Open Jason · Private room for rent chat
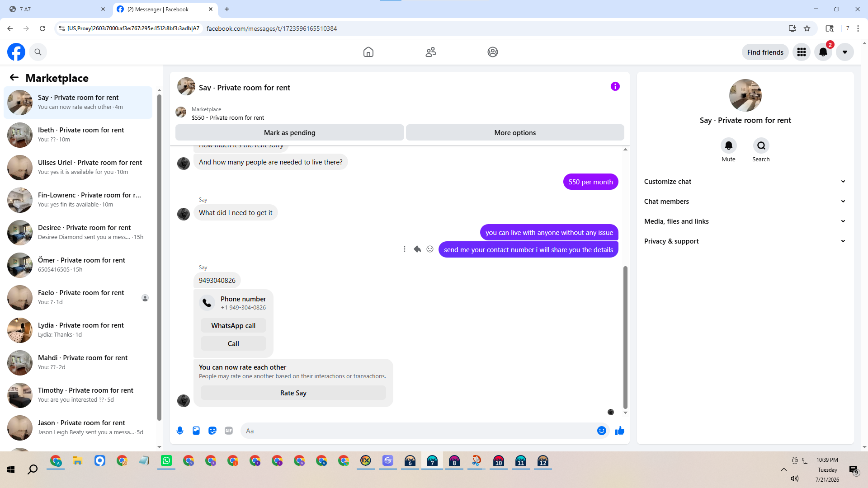868x488 pixels. [78, 428]
